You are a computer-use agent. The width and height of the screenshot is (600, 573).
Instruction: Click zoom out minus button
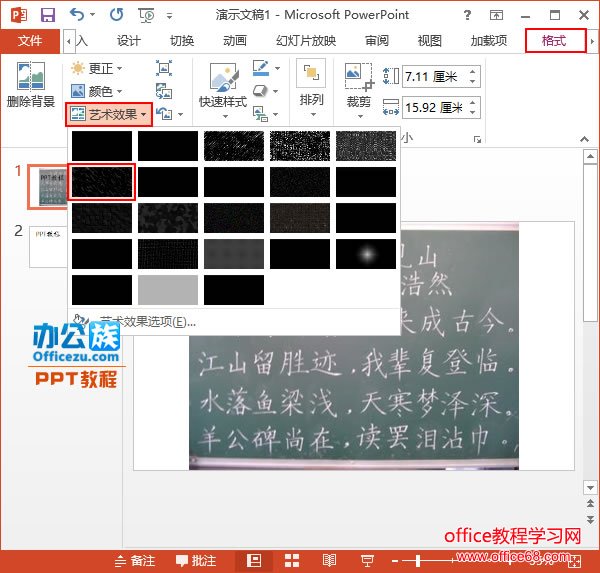[395, 561]
